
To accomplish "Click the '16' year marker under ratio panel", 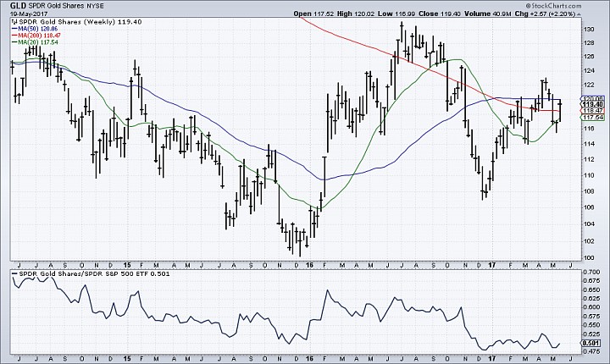I will [x=310, y=359].
